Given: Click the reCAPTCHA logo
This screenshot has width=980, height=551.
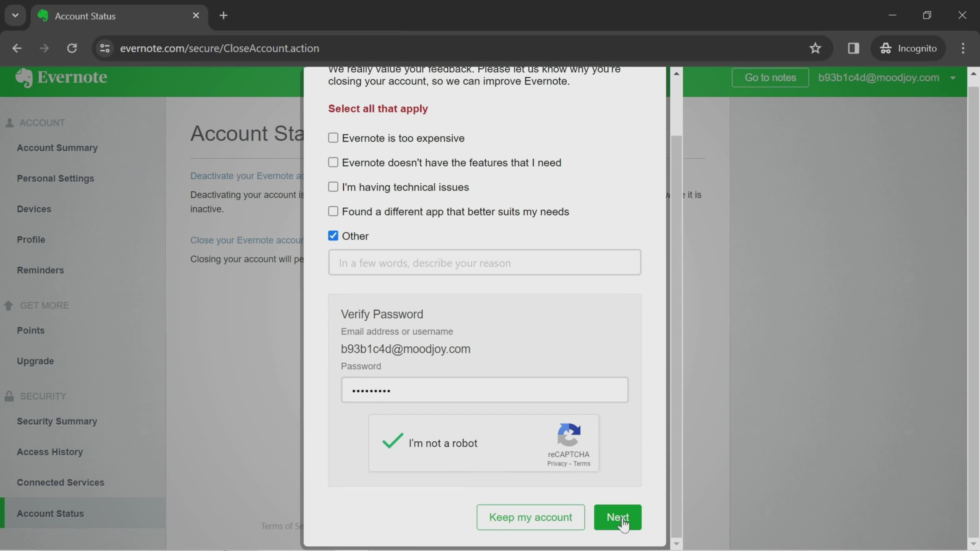Looking at the screenshot, I should pos(569,435).
